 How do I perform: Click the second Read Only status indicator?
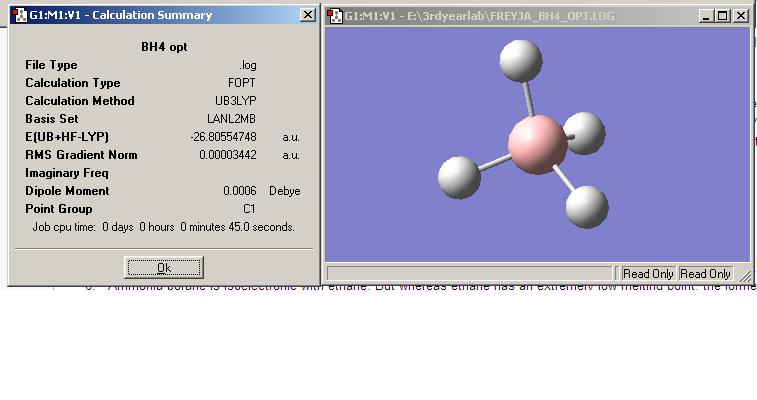click(x=705, y=274)
